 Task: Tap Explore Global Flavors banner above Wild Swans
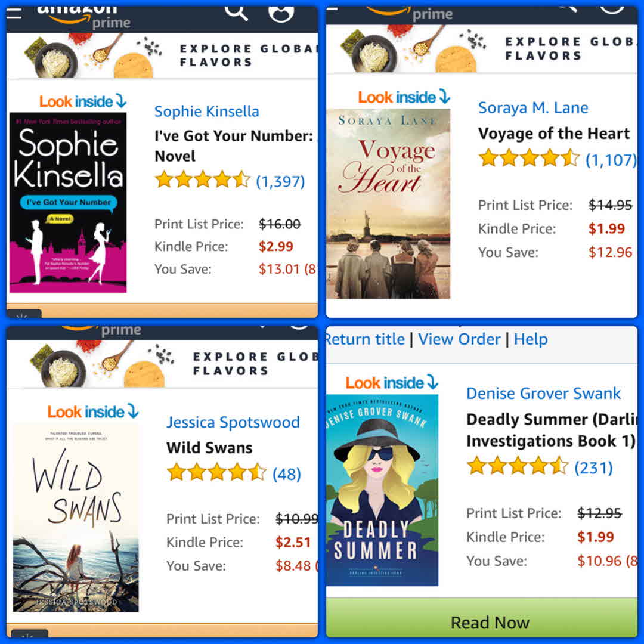click(162, 364)
